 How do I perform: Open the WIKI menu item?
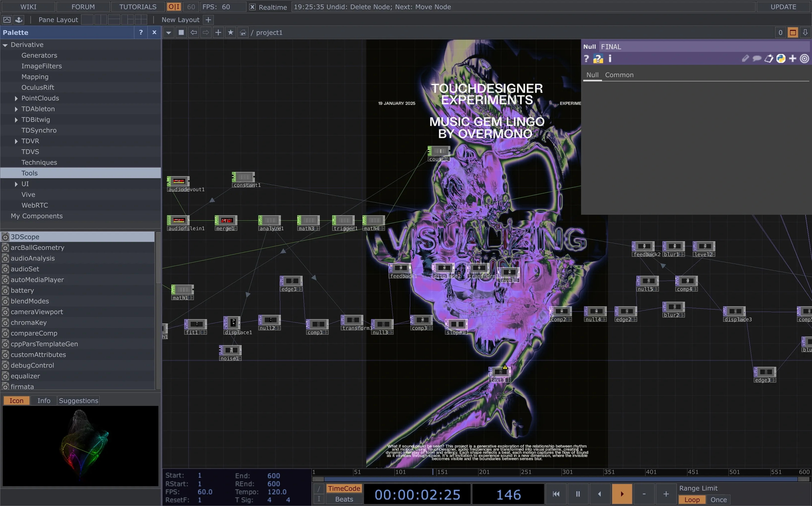(28, 7)
